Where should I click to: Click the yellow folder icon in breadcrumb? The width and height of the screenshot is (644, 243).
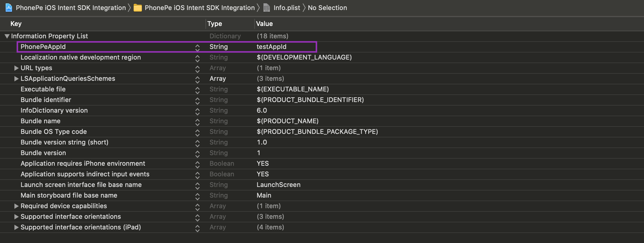tap(137, 8)
